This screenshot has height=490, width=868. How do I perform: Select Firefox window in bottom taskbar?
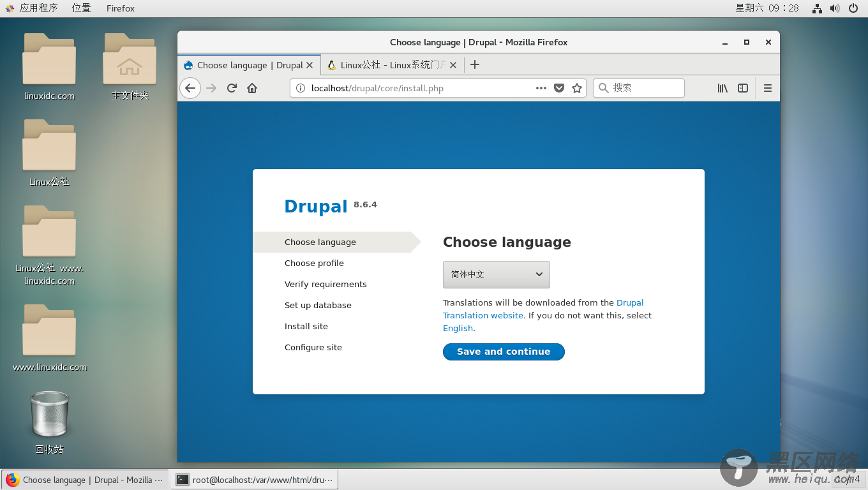point(85,480)
